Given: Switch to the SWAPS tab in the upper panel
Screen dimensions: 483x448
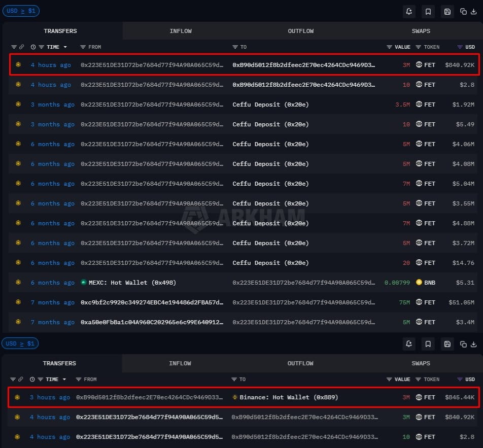Looking at the screenshot, I should click(x=421, y=31).
